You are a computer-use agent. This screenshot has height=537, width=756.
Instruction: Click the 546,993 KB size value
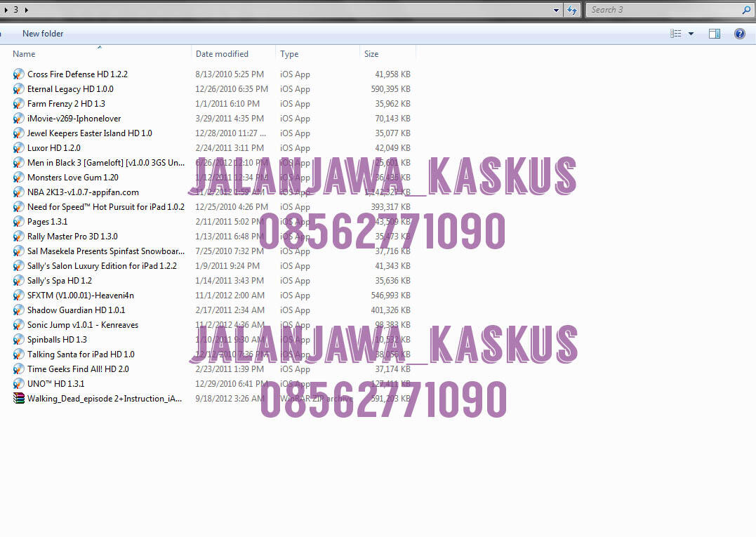pyautogui.click(x=390, y=296)
